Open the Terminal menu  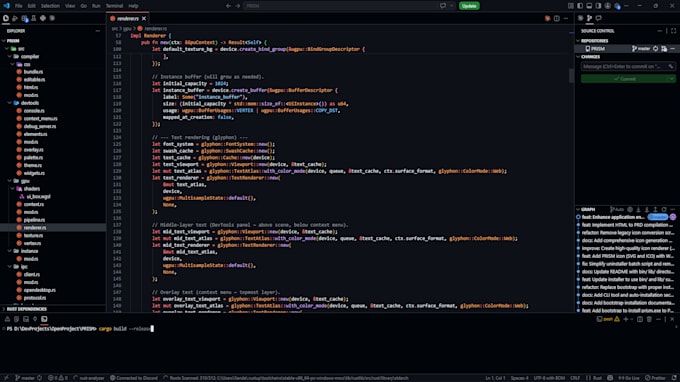(114, 6)
